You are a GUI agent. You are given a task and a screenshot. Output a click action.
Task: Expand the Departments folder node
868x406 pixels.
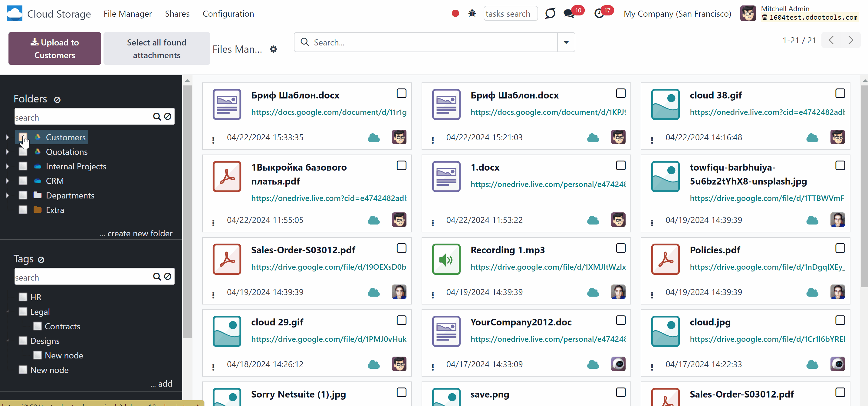[7, 195]
